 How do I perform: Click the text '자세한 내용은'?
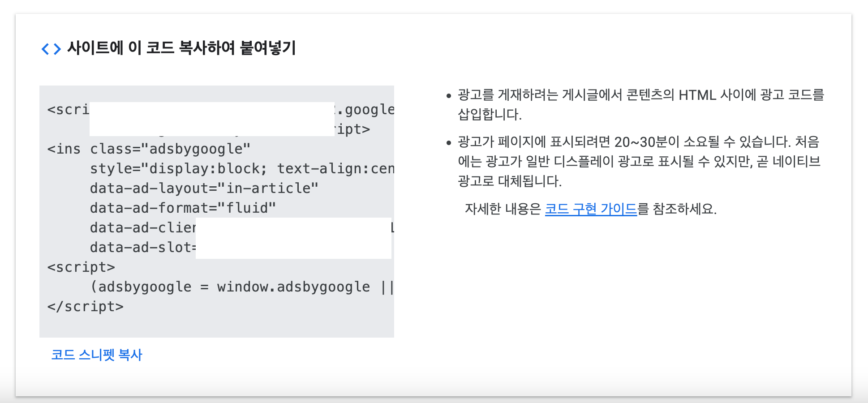(x=503, y=209)
